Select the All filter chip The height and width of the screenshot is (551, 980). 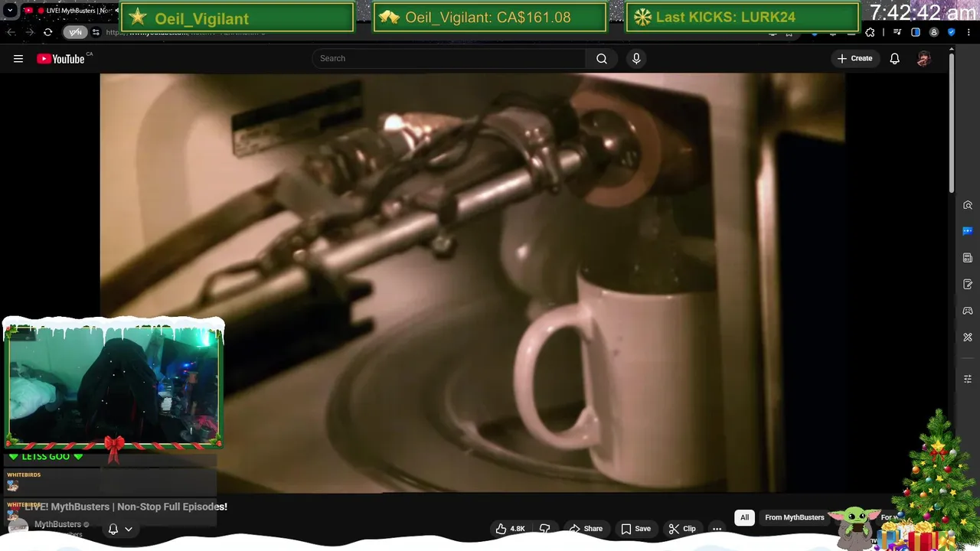pyautogui.click(x=744, y=517)
